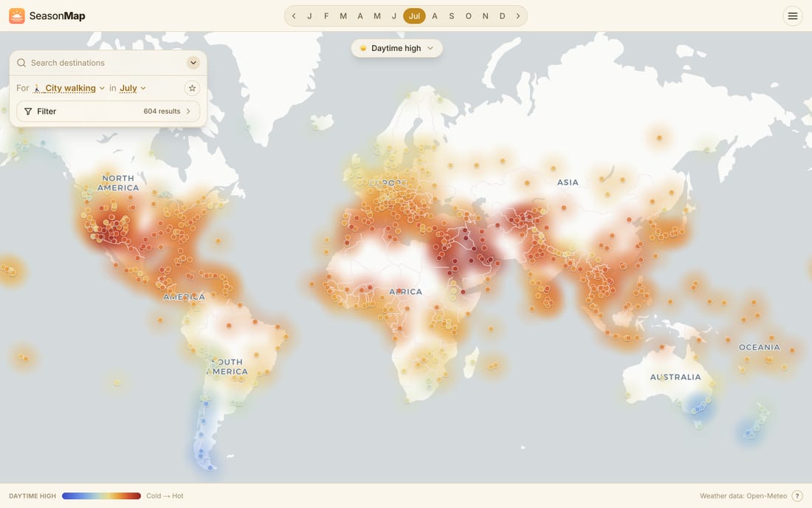Open the Daytime high metric dropdown
The image size is (812, 508).
(396, 48)
